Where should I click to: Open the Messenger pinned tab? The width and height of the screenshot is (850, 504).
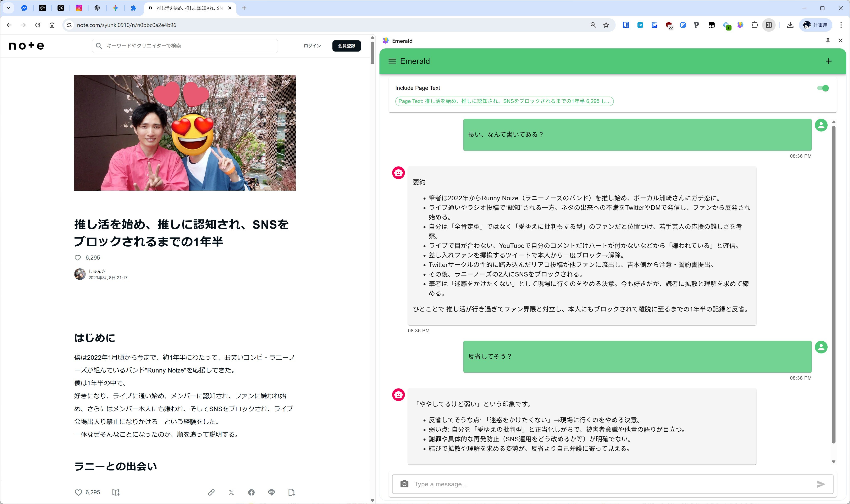pyautogui.click(x=24, y=8)
